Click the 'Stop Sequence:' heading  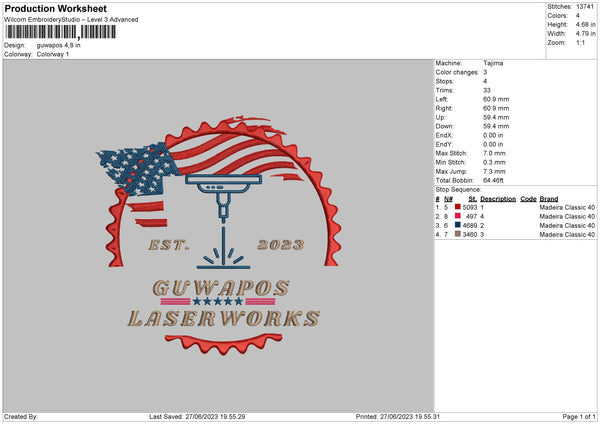[x=458, y=189]
